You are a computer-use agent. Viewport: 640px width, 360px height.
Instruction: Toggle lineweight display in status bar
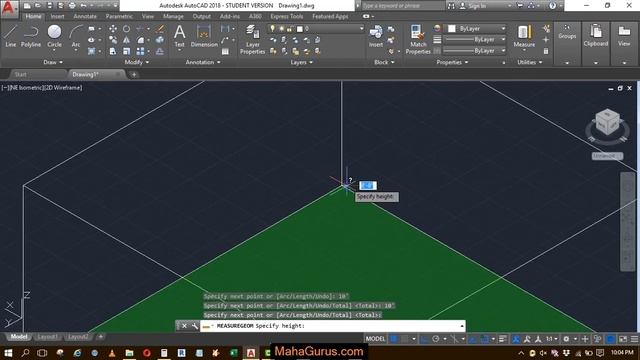tap(503, 339)
